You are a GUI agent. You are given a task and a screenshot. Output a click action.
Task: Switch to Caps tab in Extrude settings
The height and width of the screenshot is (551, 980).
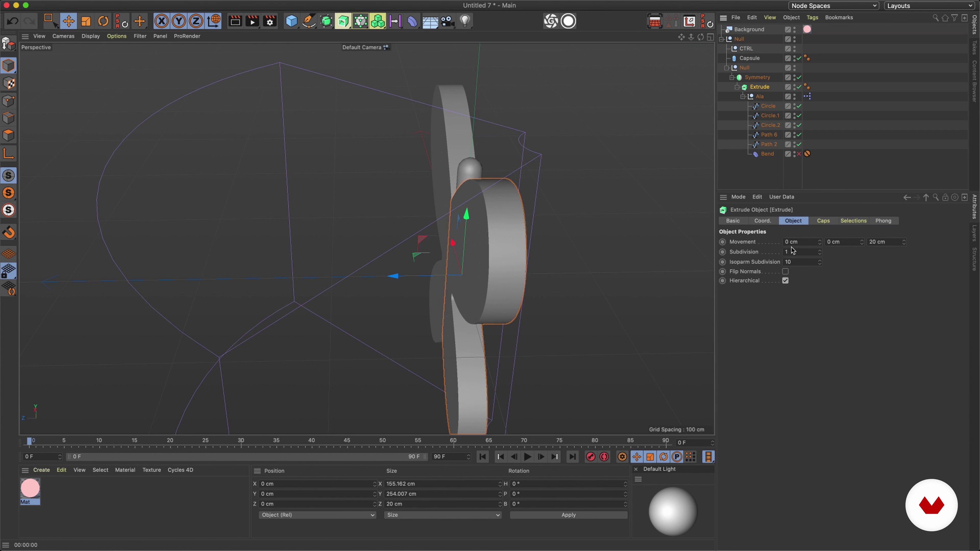click(824, 221)
